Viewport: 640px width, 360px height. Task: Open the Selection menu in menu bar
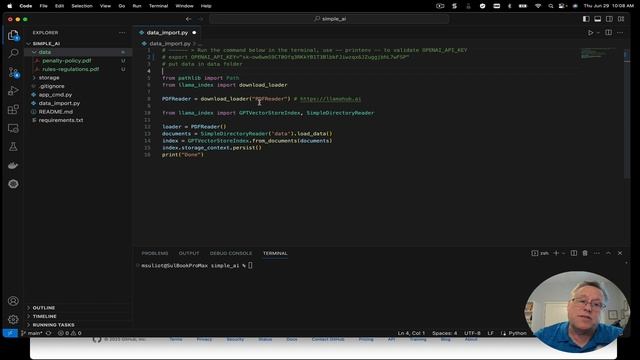82,6
